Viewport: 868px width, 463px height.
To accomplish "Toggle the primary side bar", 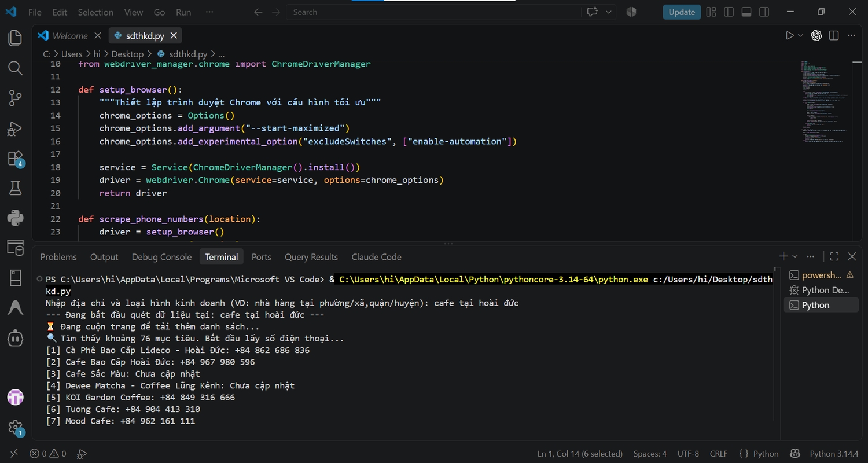I will (x=729, y=12).
